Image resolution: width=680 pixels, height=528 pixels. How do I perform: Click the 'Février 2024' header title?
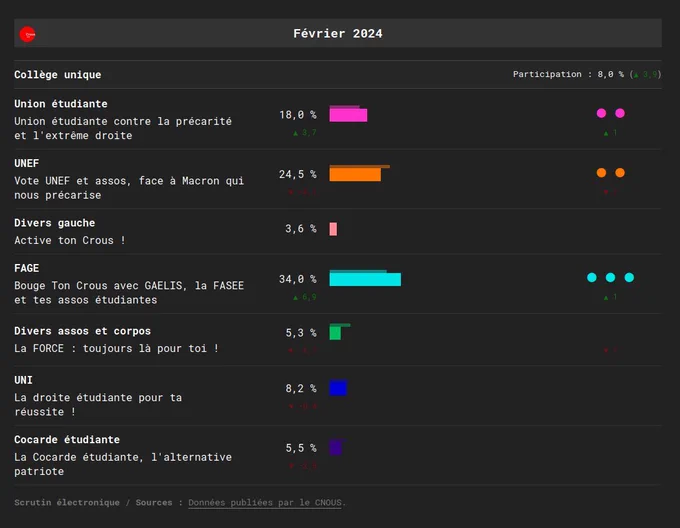point(338,33)
